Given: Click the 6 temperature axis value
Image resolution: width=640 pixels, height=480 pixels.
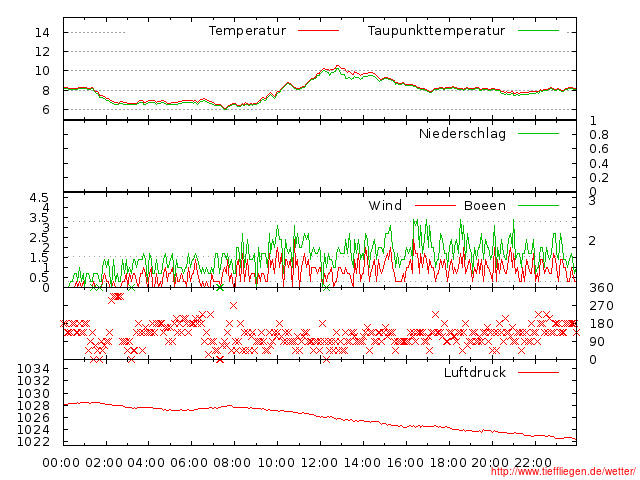Looking at the screenshot, I should click(x=45, y=109).
